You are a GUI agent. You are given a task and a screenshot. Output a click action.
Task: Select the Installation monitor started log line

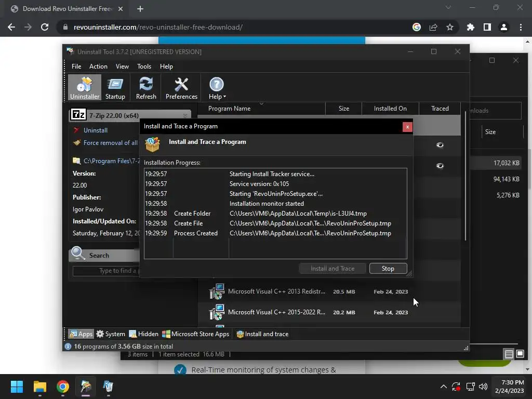[275, 204]
